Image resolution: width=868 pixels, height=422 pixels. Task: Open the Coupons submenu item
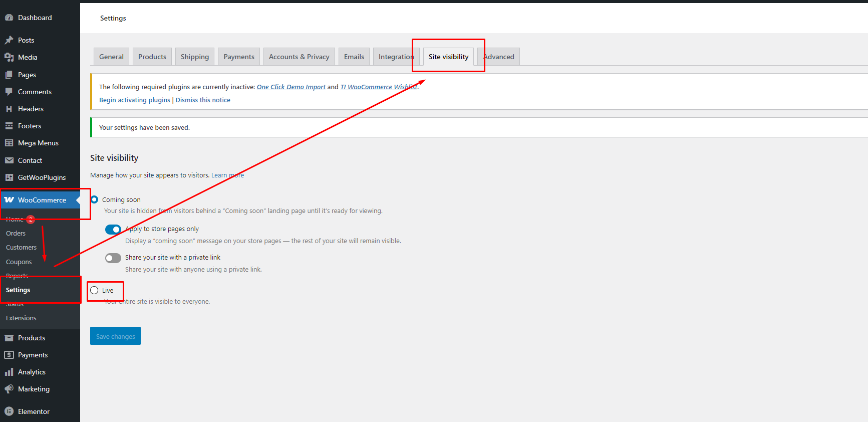click(x=19, y=262)
